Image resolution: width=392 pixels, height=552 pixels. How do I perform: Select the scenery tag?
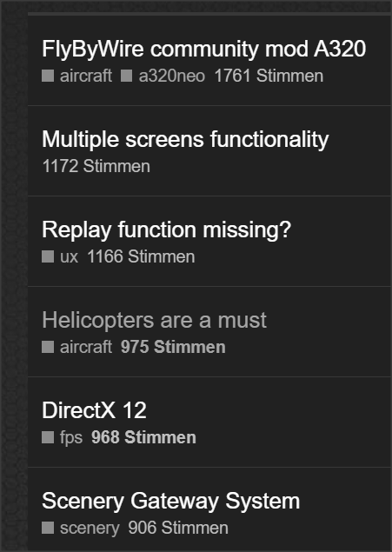pos(90,528)
